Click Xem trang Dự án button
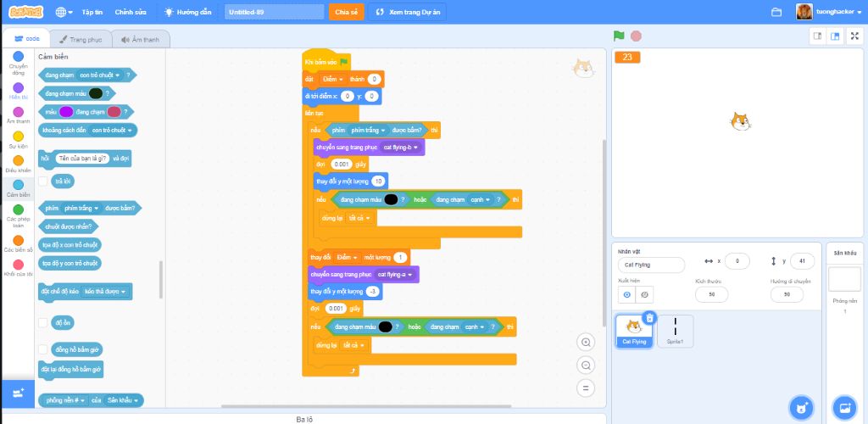Screen dimensions: 868x424 [408, 12]
